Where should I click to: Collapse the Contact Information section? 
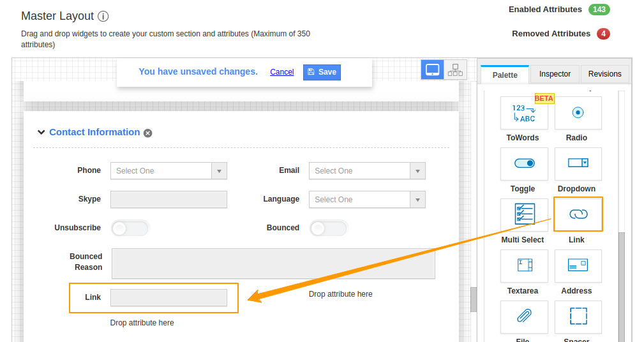point(41,132)
